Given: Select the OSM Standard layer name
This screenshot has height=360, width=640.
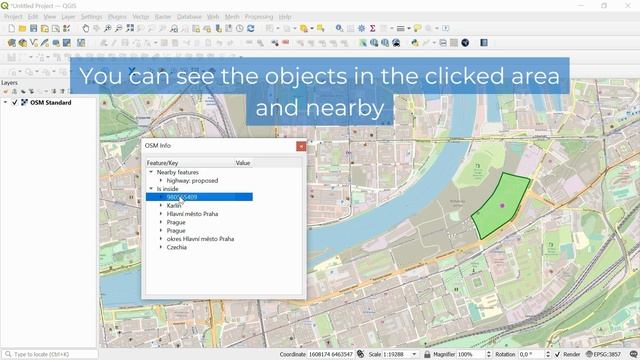Looking at the screenshot, I should [x=51, y=102].
